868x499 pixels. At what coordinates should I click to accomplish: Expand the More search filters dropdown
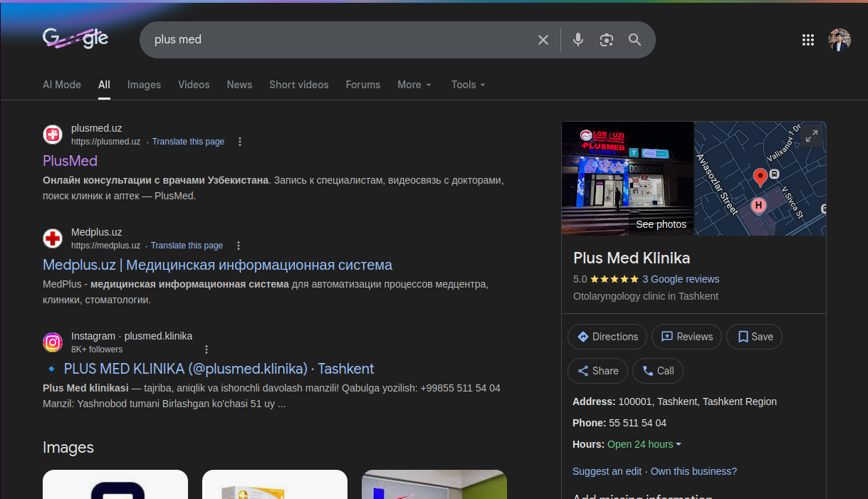pyautogui.click(x=414, y=85)
